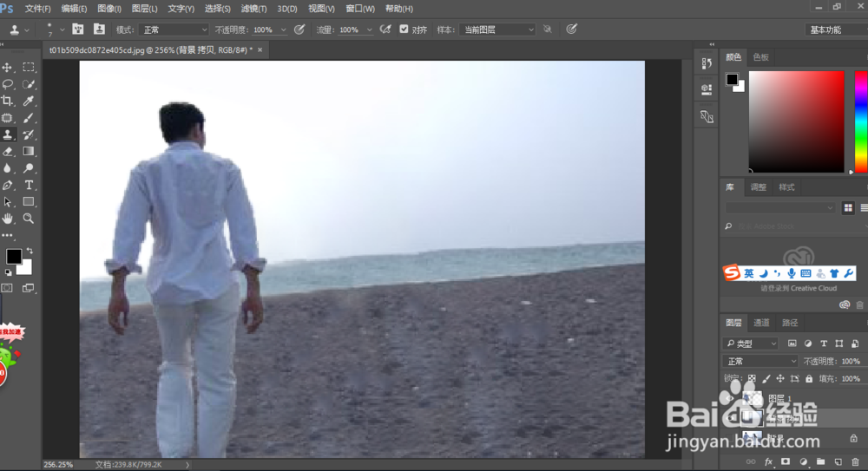Switch to the 调整 tab
This screenshot has height=471, width=868.
pyautogui.click(x=758, y=187)
